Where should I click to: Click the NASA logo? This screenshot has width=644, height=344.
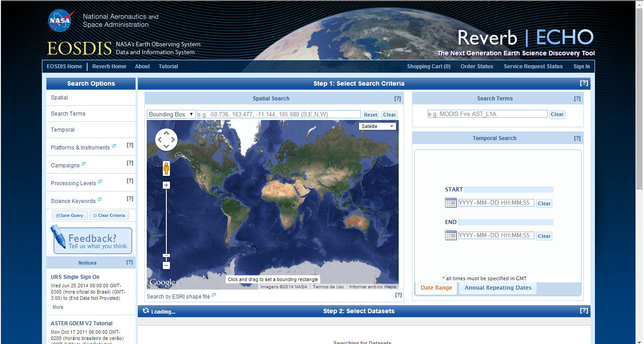61,21
